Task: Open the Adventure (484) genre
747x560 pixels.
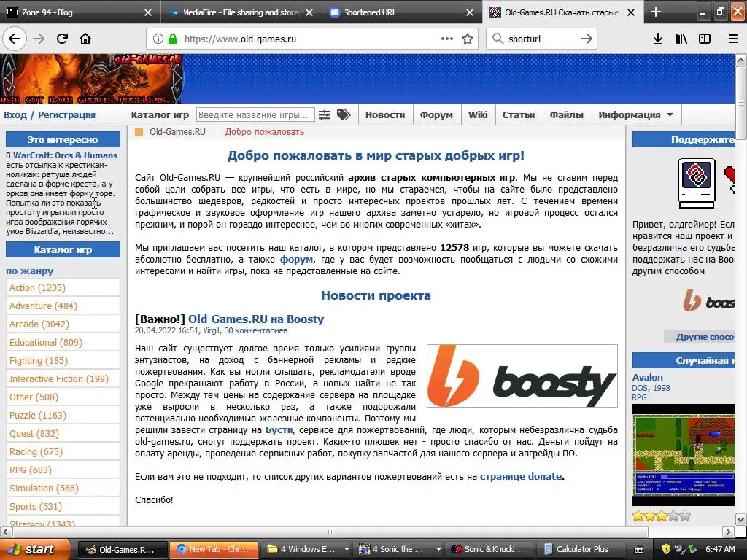Action: tap(43, 306)
